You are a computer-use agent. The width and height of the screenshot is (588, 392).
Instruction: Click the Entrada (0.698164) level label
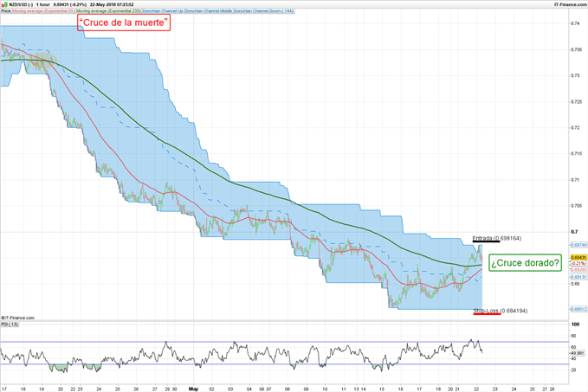tap(497, 238)
